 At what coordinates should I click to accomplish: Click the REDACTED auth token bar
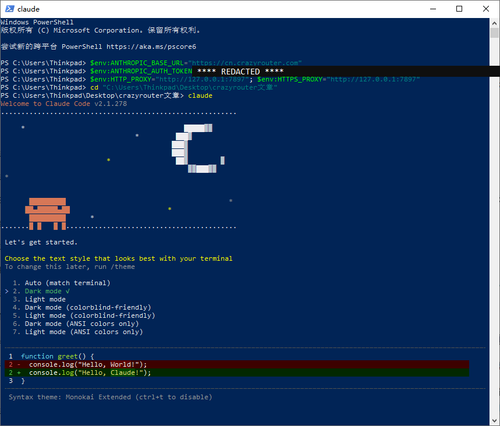click(x=346, y=71)
